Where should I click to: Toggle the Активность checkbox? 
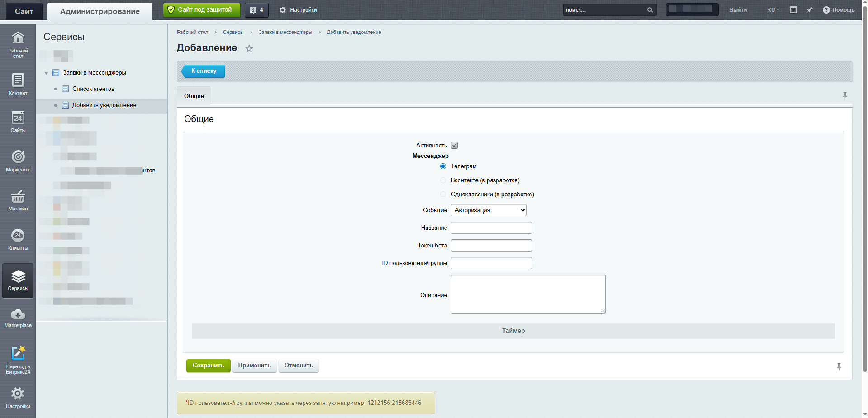[x=454, y=146]
